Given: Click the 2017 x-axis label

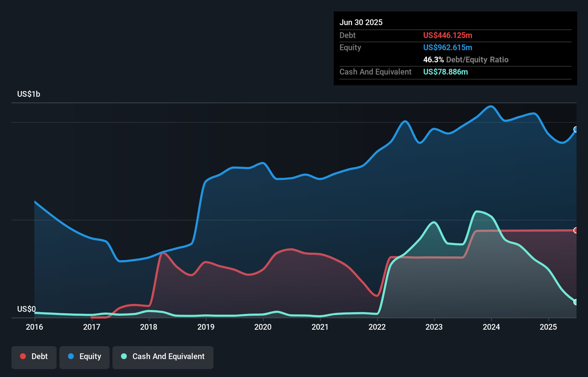Looking at the screenshot, I should (92, 327).
